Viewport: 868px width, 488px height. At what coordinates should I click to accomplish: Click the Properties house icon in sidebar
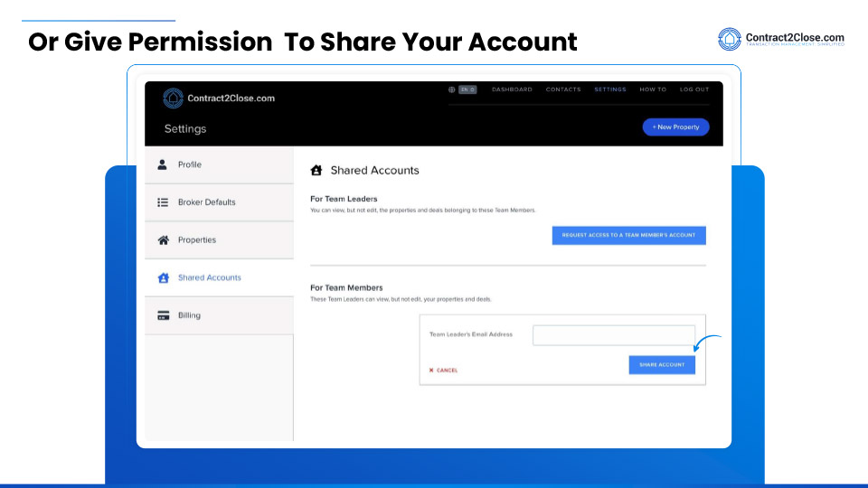(x=163, y=240)
